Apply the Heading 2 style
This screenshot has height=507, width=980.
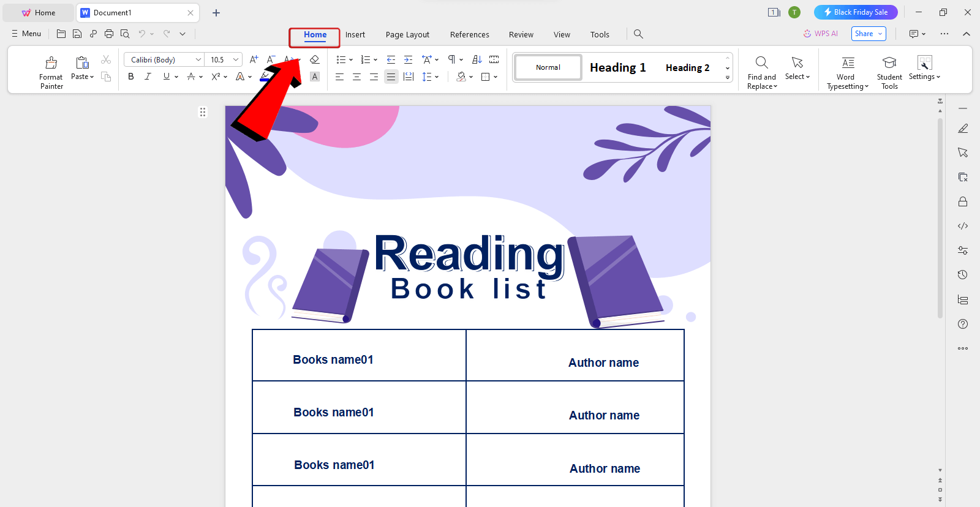pos(687,67)
